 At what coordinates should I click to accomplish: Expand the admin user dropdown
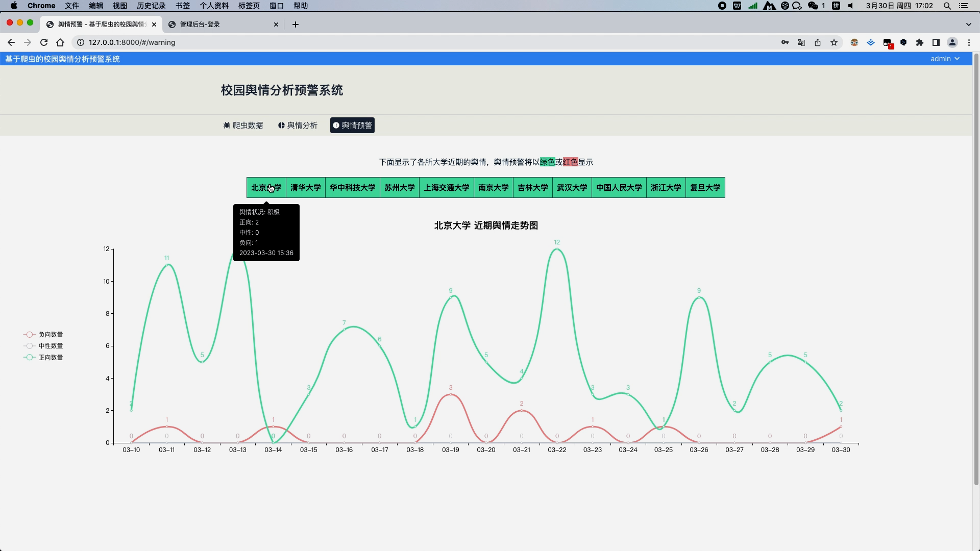point(944,59)
